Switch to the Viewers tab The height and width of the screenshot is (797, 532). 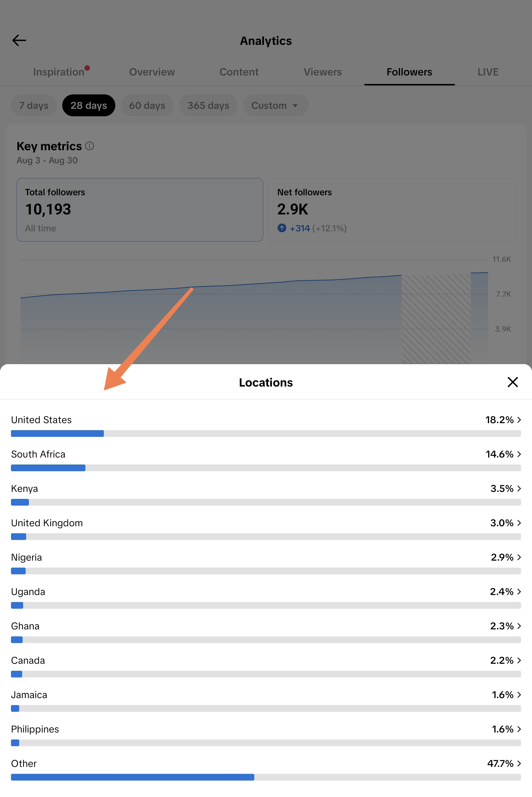tap(322, 72)
